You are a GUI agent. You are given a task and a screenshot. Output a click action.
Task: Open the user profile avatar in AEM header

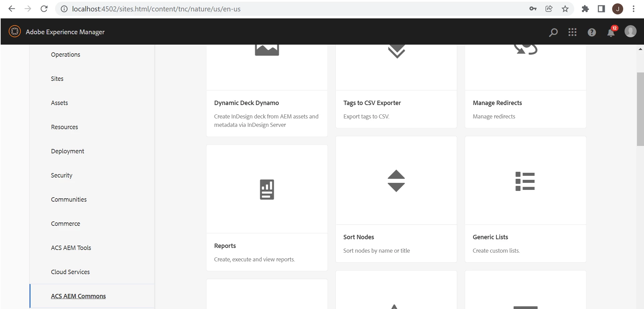point(630,32)
